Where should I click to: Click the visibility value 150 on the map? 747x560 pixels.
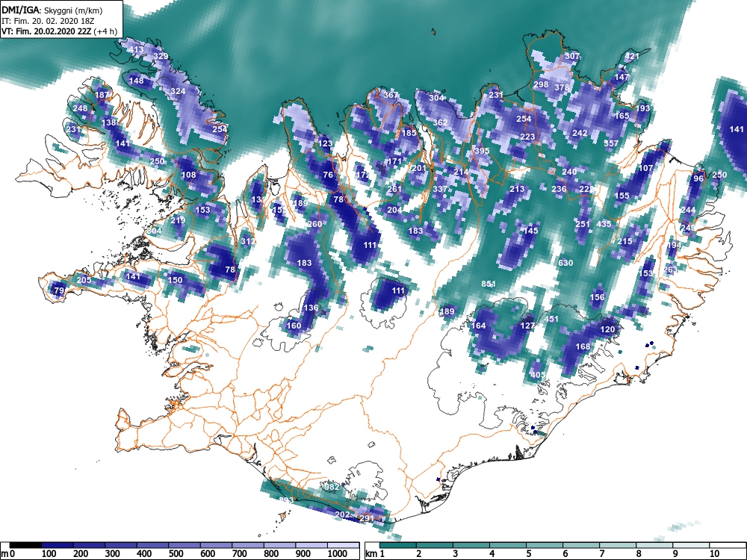pos(176,279)
